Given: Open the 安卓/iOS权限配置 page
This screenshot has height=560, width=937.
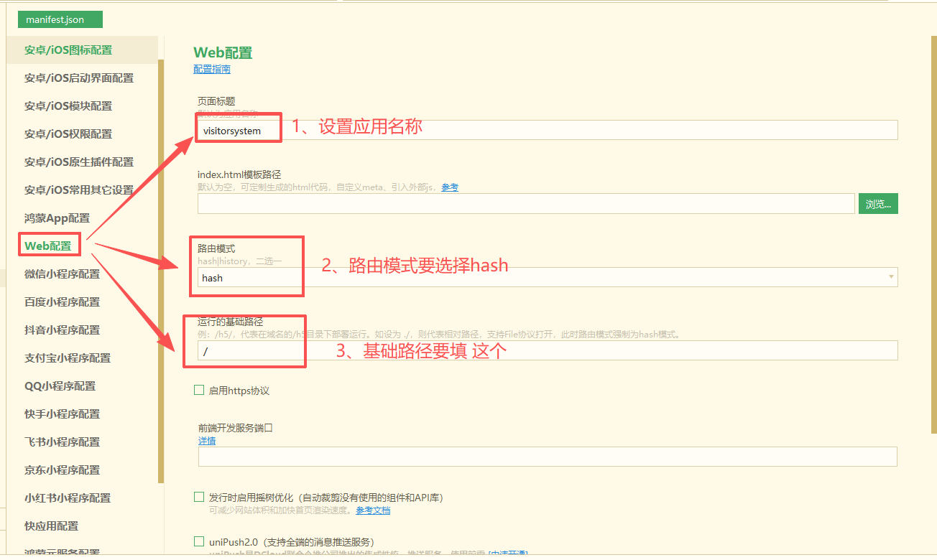Looking at the screenshot, I should tap(68, 134).
